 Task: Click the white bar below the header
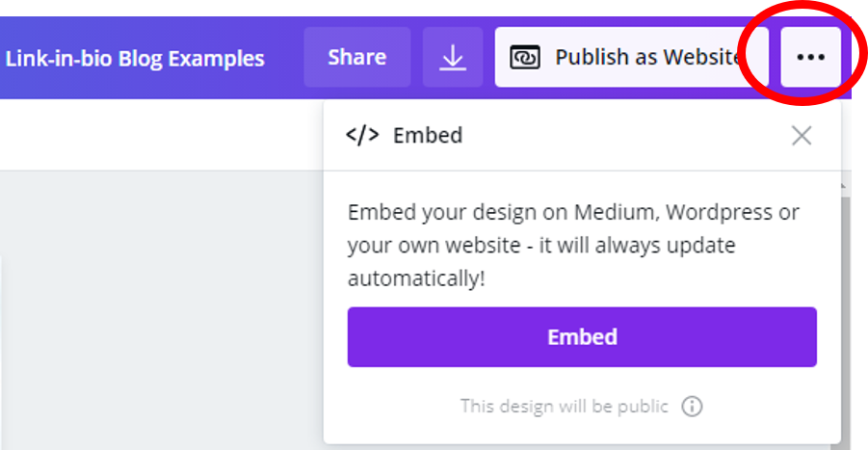[x=161, y=135]
